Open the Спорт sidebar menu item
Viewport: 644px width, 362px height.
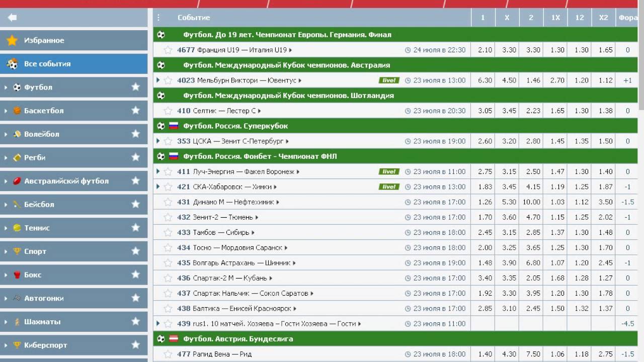(x=73, y=251)
